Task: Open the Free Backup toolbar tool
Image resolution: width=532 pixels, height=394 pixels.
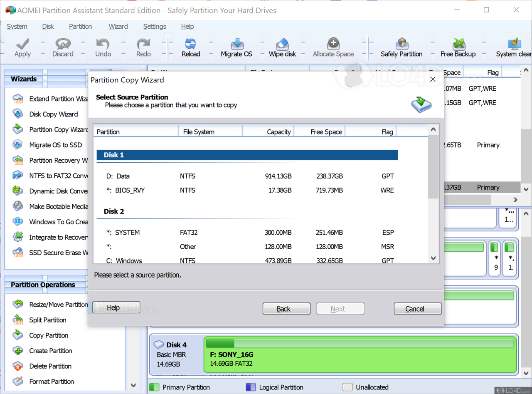Action: pyautogui.click(x=458, y=47)
